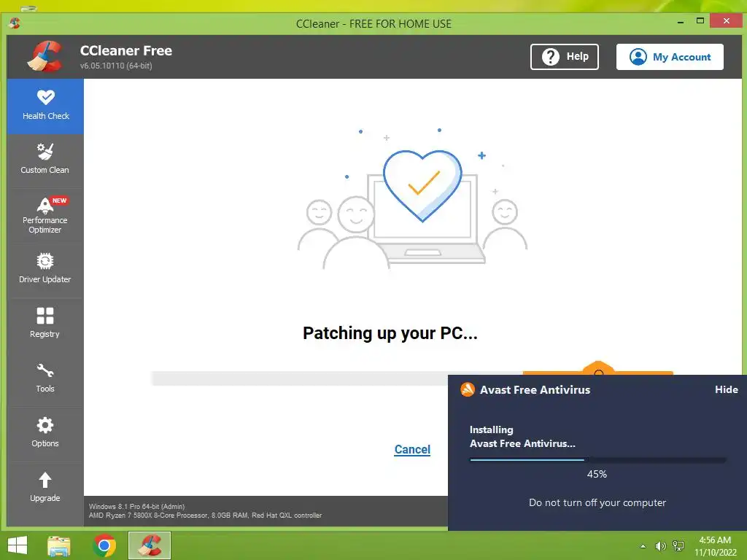Hide the Avast Free Antivirus popup

[x=726, y=389]
